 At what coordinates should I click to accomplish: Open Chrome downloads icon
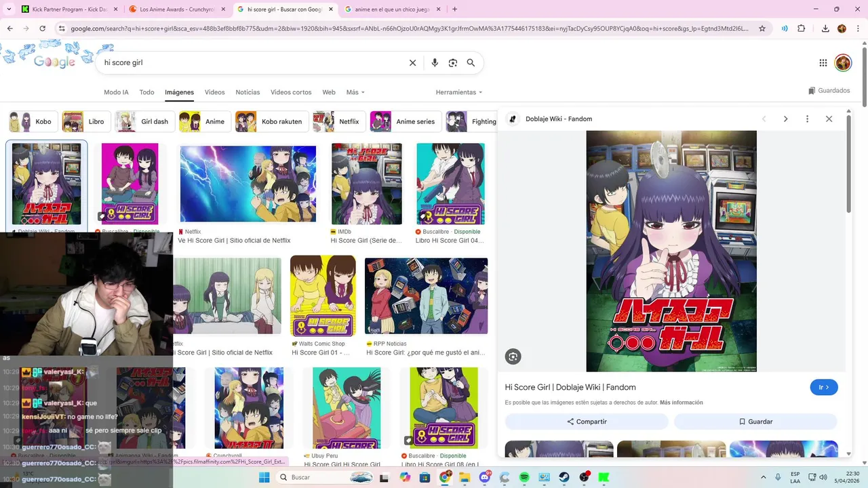pyautogui.click(x=825, y=28)
